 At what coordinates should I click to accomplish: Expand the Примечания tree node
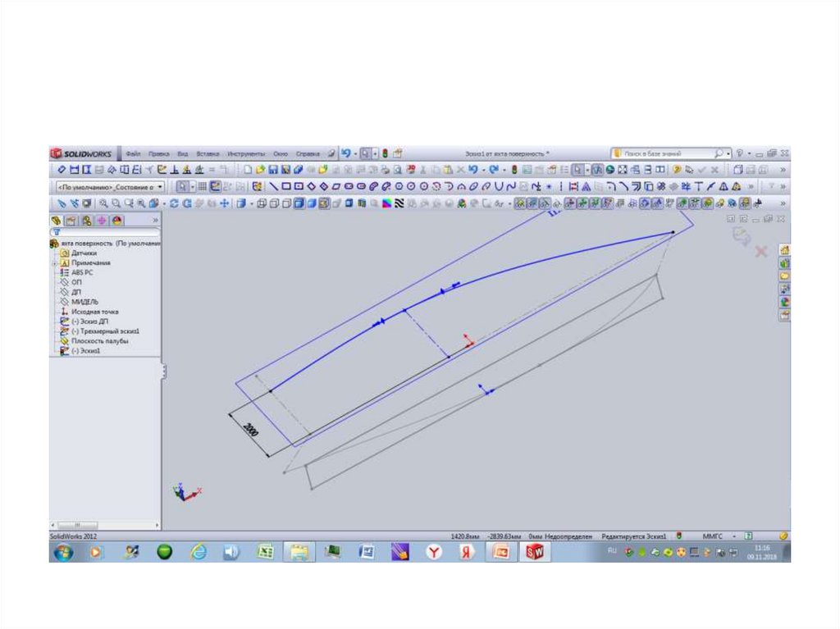pyautogui.click(x=54, y=262)
